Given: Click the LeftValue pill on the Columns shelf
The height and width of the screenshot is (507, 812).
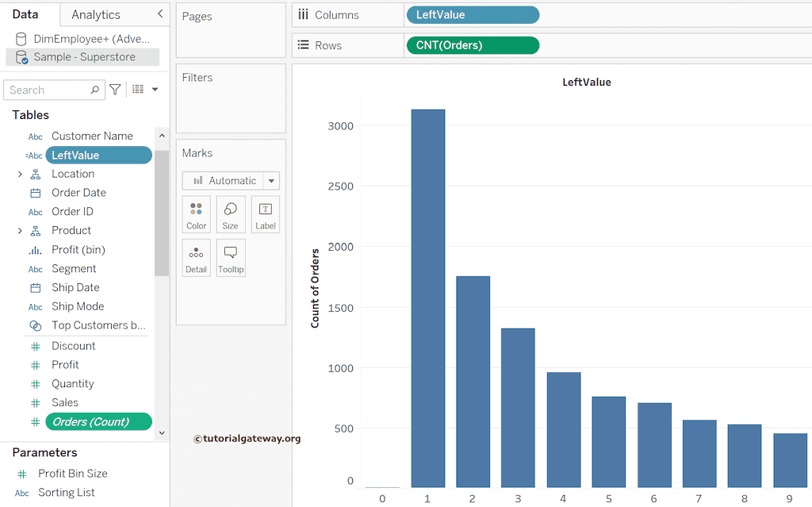Looking at the screenshot, I should click(472, 14).
